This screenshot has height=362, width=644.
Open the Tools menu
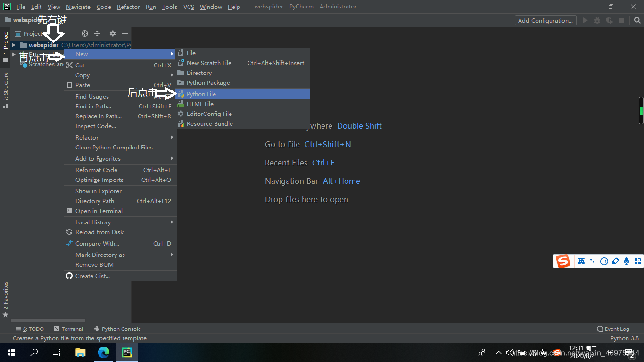(169, 7)
